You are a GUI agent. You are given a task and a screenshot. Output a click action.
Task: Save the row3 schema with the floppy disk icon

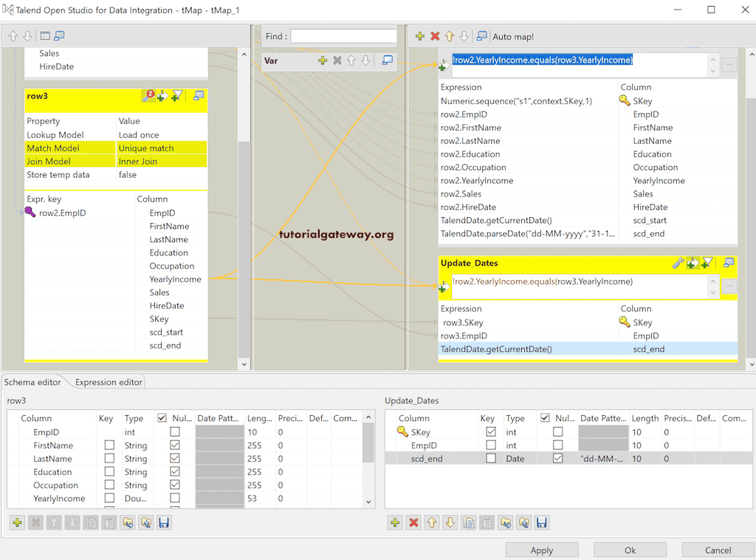(x=164, y=522)
